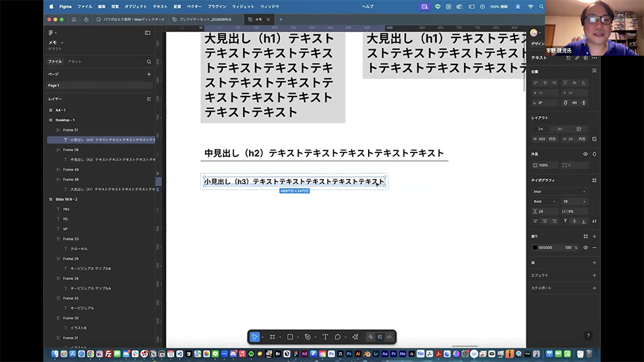Viewport: 644px width, 362px height.
Task: Select auto-height text resizing option
Action: tap(559, 129)
